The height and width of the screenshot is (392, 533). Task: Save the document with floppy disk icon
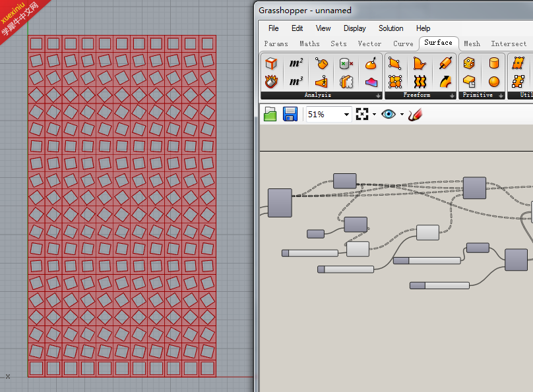290,115
